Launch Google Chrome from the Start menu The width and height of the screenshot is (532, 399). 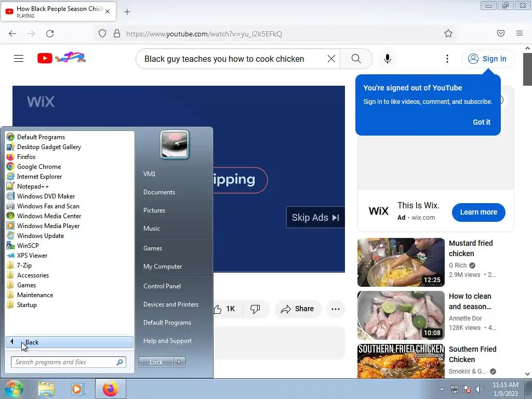point(39,167)
